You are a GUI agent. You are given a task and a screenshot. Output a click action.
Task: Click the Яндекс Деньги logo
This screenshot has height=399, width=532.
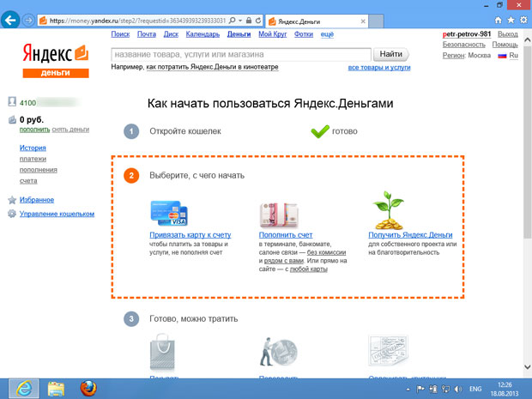[x=56, y=61]
